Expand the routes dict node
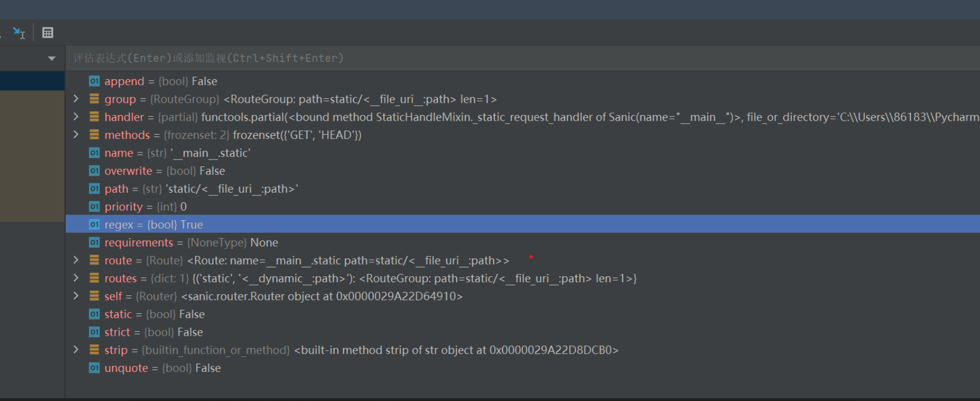Image resolution: width=980 pixels, height=401 pixels. (x=76, y=278)
